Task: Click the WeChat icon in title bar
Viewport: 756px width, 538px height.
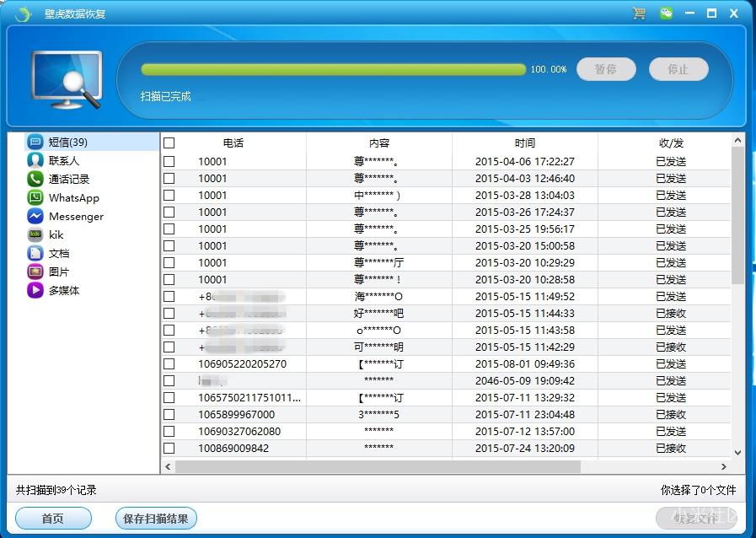Action: 667,13
